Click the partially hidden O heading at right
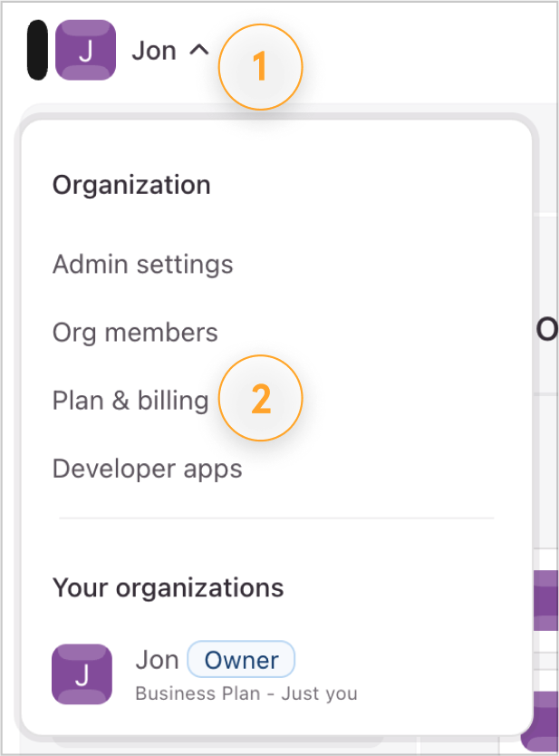The width and height of the screenshot is (559, 756). [x=547, y=330]
